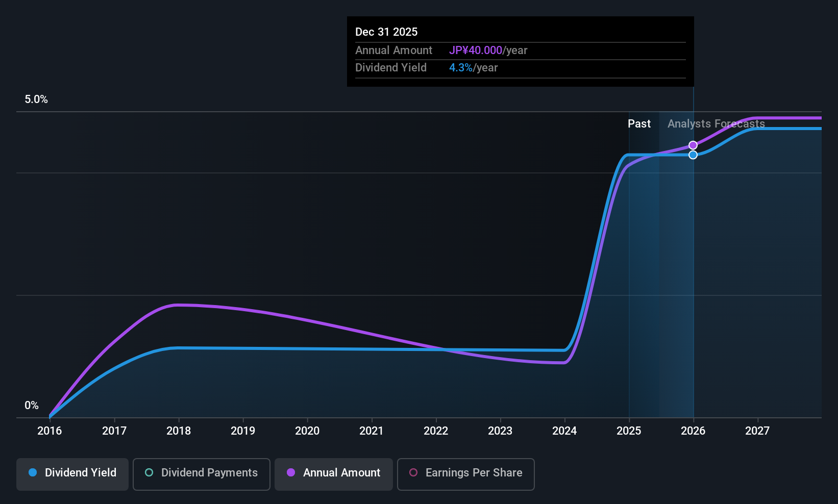Click the 4.3% dividend yield value
838x504 pixels.
[461, 67]
